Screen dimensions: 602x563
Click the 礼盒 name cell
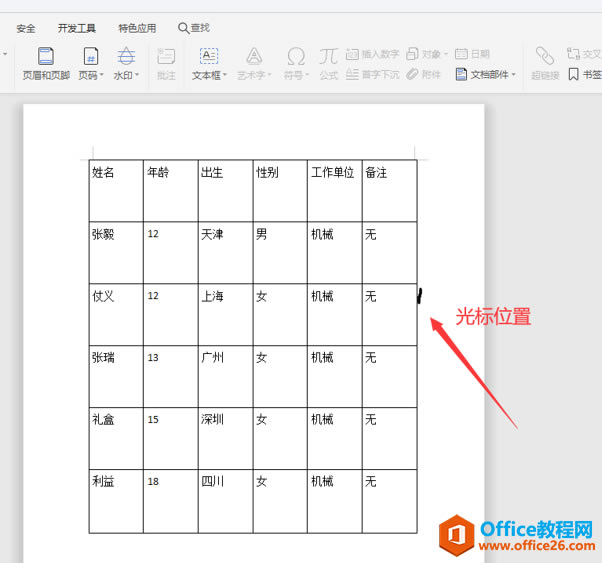click(116, 438)
